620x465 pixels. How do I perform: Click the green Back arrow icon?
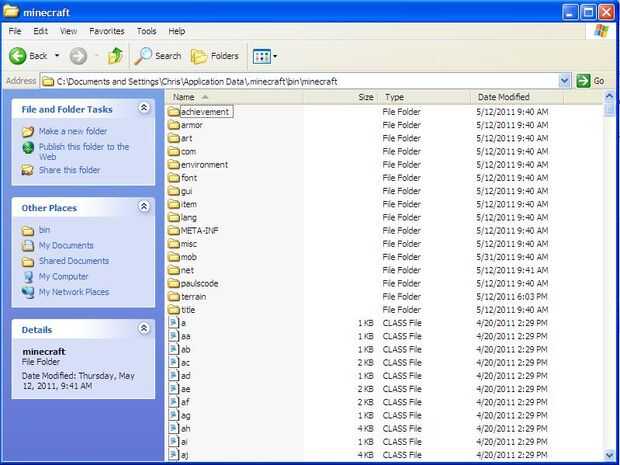(x=18, y=56)
